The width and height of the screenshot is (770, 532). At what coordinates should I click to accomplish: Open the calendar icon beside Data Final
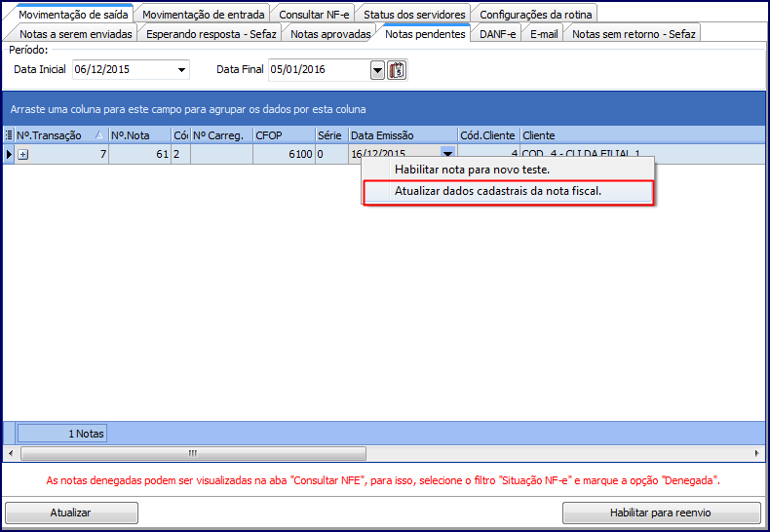397,70
